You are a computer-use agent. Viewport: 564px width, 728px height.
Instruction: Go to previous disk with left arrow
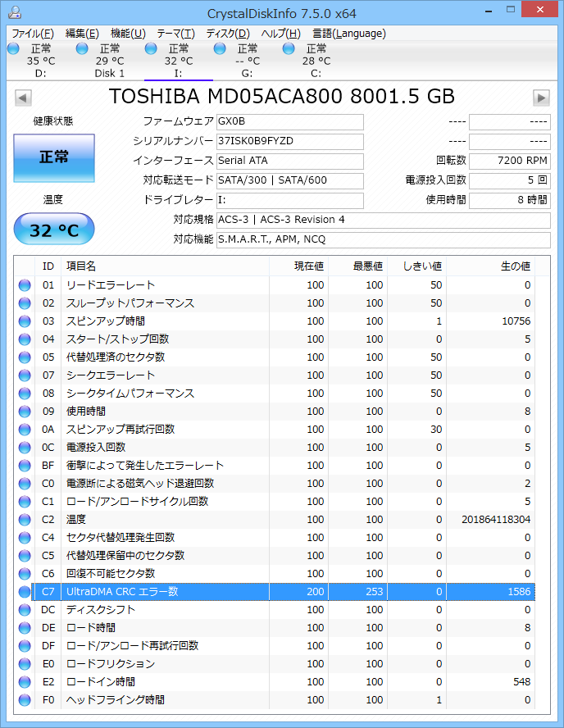(x=23, y=98)
